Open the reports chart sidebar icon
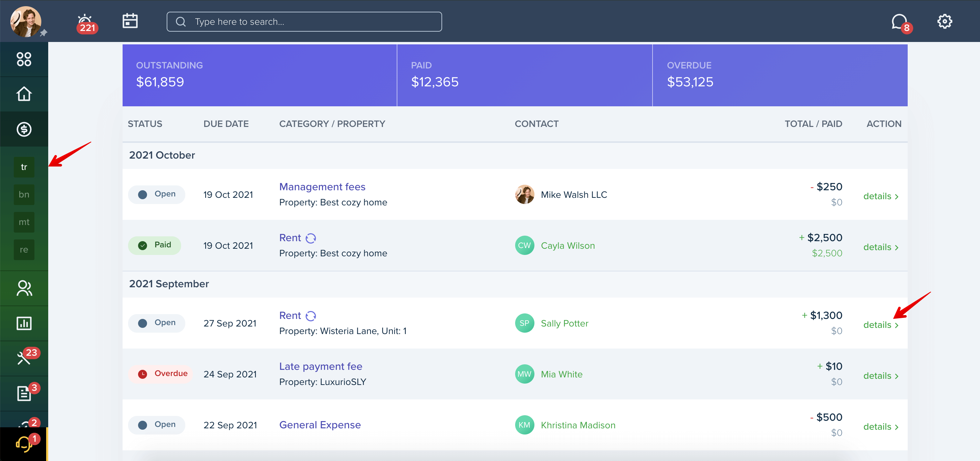Screen dimensions: 980x461 coord(24,323)
